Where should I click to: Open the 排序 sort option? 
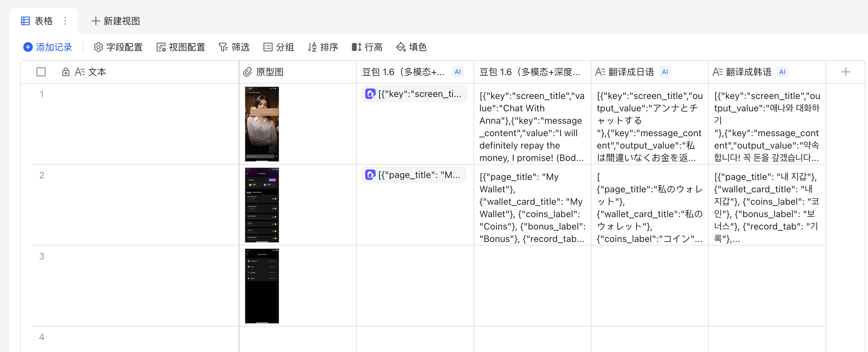(323, 47)
